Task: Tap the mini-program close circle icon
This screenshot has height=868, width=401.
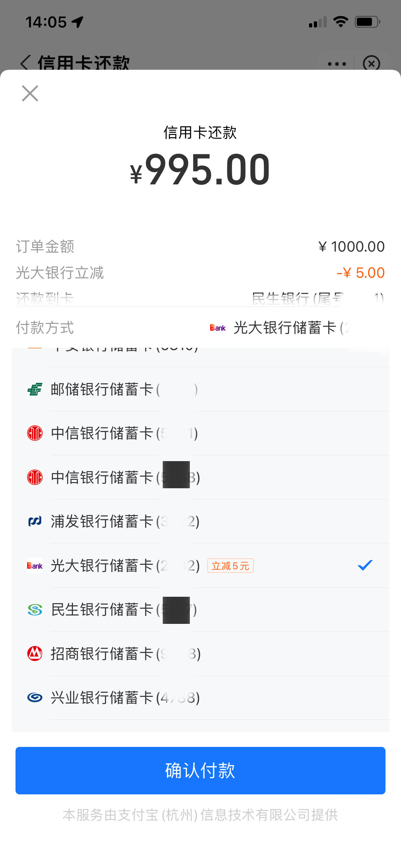Action: [371, 63]
